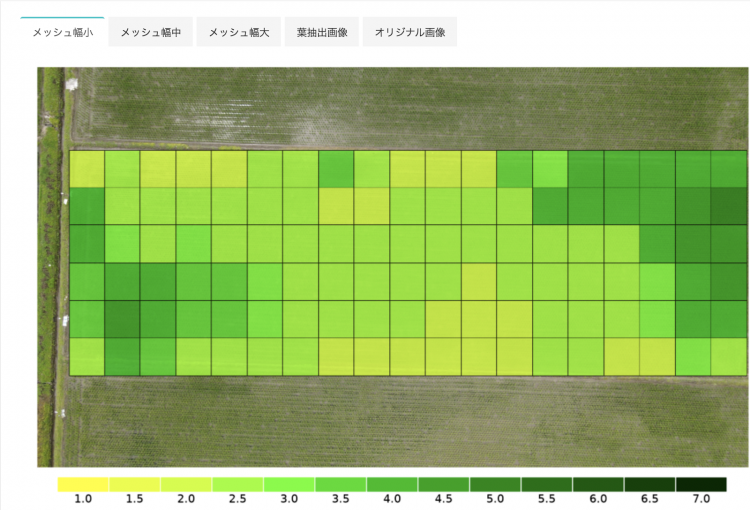Viewport: 750px width, 510px height.
Task: Click the 4.0 legend swatch
Action: point(392,484)
